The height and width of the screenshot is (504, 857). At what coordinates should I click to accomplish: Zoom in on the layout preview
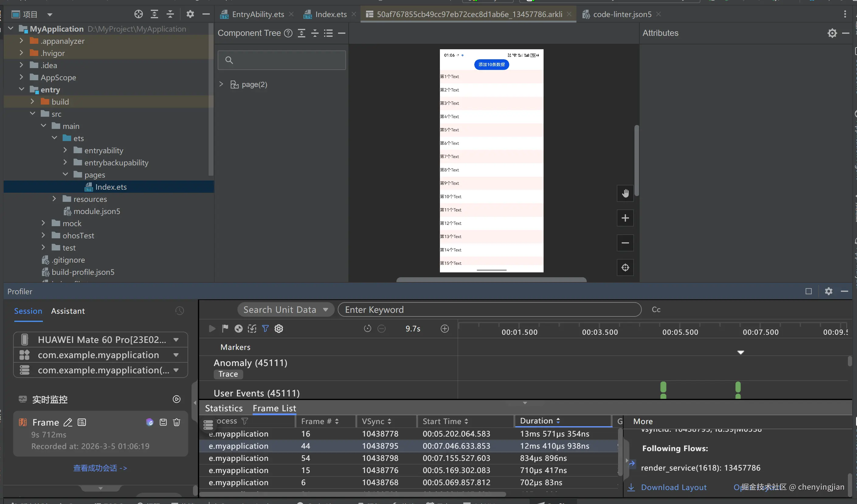[x=625, y=218]
